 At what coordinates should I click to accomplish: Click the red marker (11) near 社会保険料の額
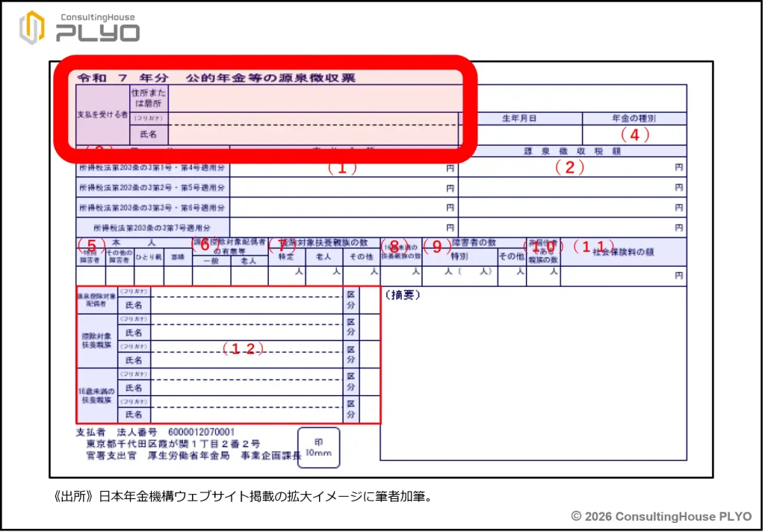click(593, 246)
